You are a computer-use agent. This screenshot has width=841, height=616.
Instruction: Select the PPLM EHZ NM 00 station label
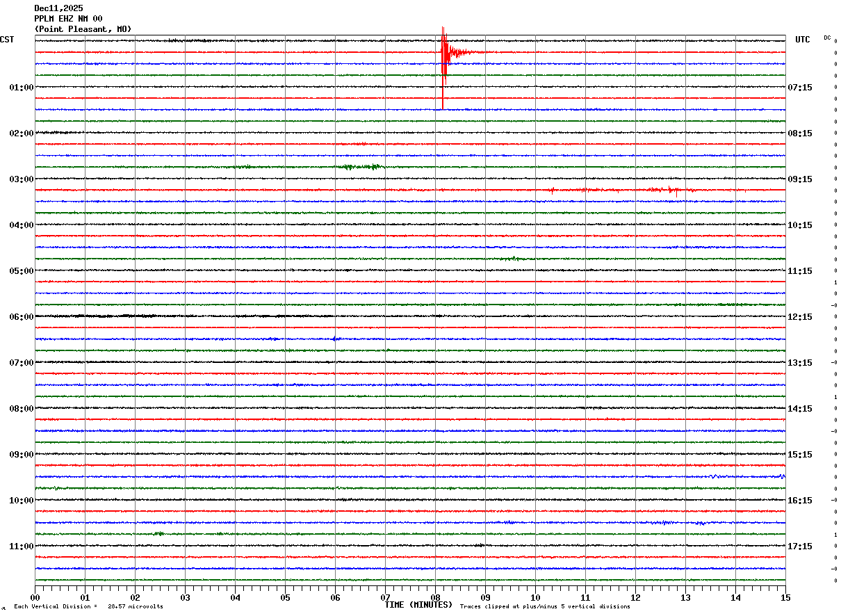click(68, 19)
